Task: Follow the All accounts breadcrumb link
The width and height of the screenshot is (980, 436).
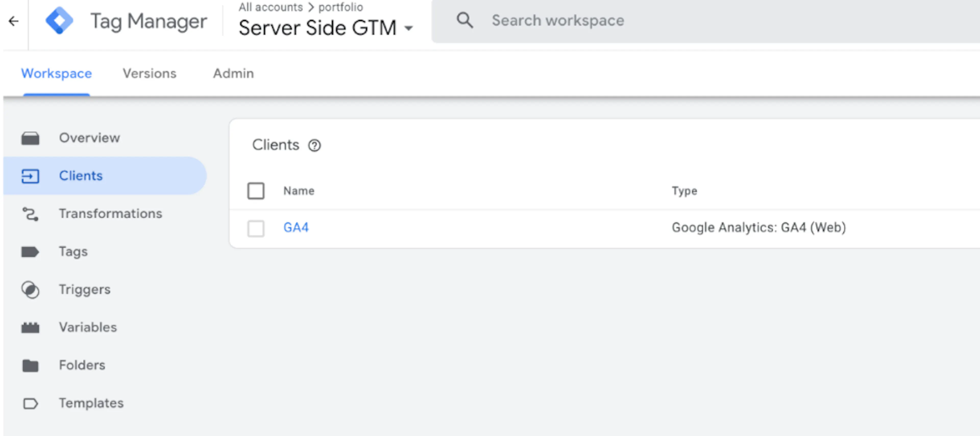Action: [271, 7]
